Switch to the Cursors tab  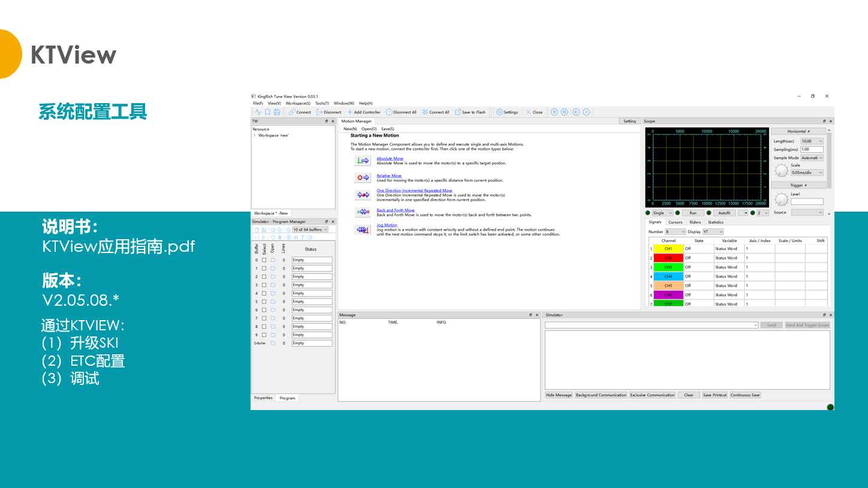point(675,222)
